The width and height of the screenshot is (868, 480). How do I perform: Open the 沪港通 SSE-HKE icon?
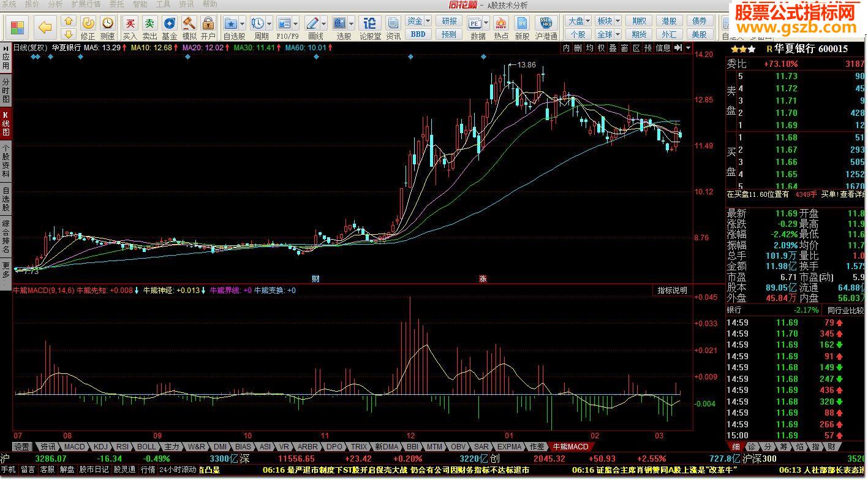[x=546, y=28]
